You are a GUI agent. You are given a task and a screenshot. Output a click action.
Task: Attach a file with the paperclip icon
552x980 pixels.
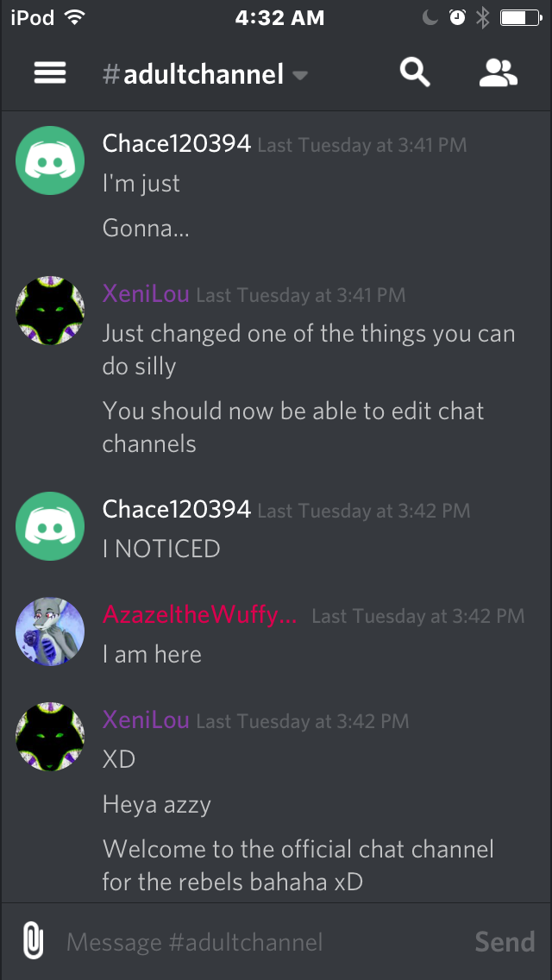tap(33, 941)
